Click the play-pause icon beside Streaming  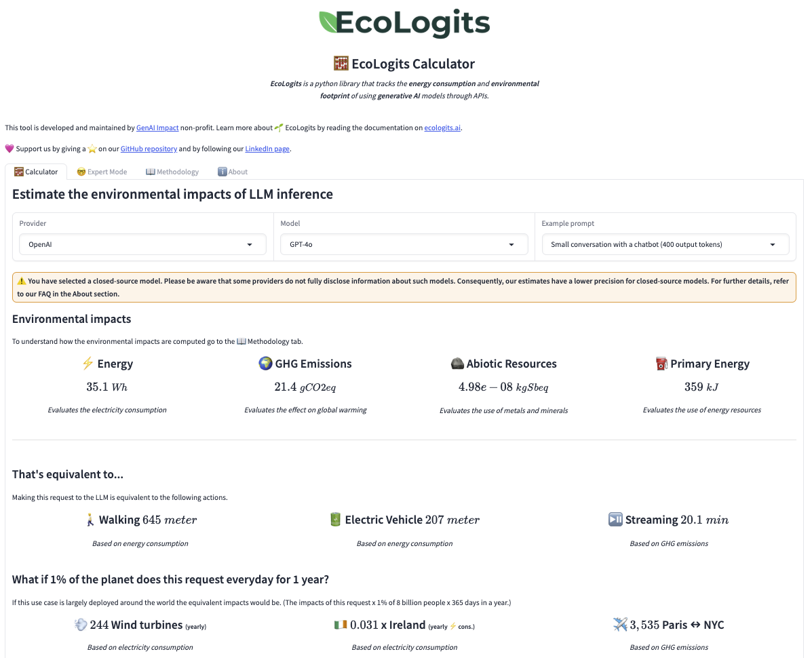point(615,520)
